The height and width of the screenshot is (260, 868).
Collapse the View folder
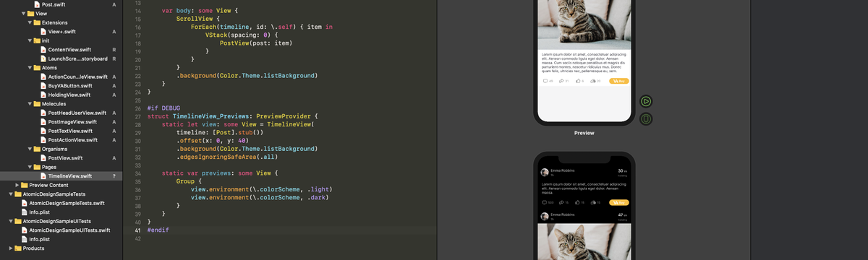[x=22, y=14]
